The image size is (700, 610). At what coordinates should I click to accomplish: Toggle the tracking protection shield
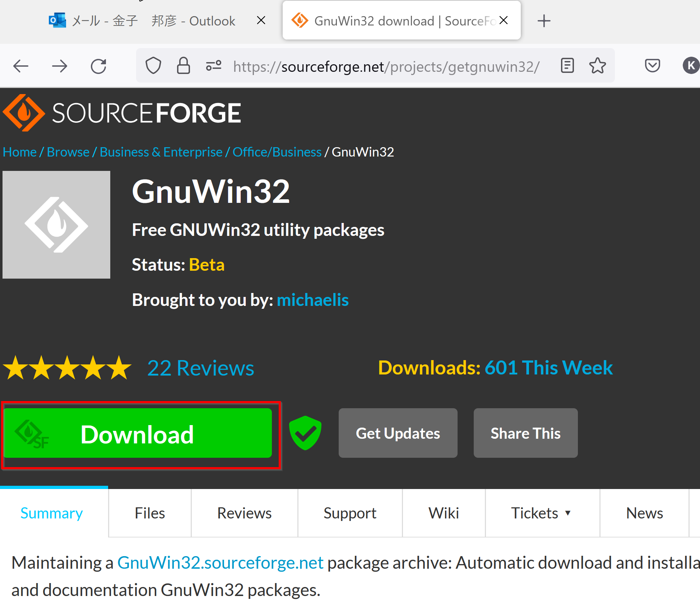point(153,65)
